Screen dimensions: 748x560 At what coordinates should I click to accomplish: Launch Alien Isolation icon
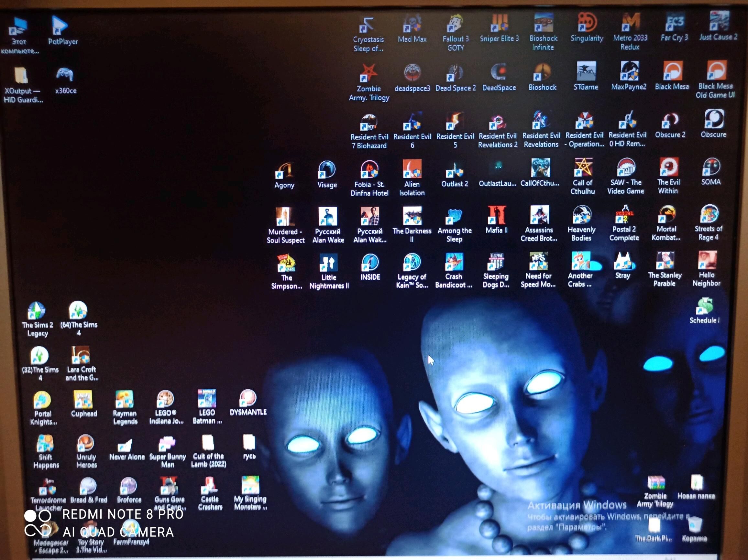click(x=412, y=169)
